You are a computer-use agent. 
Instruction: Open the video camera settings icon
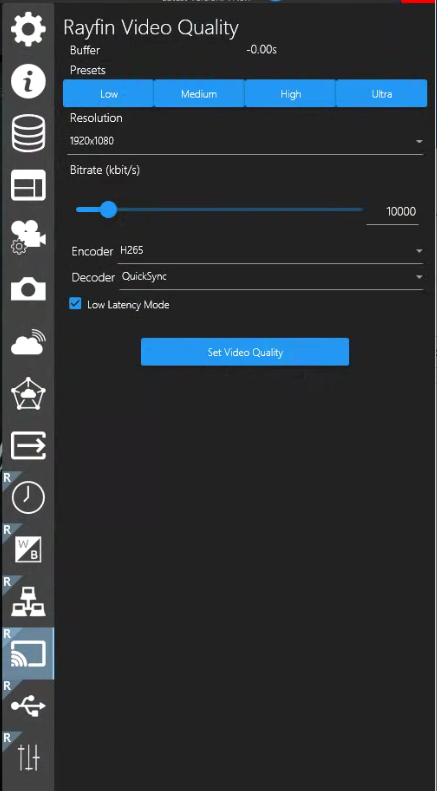click(x=28, y=237)
